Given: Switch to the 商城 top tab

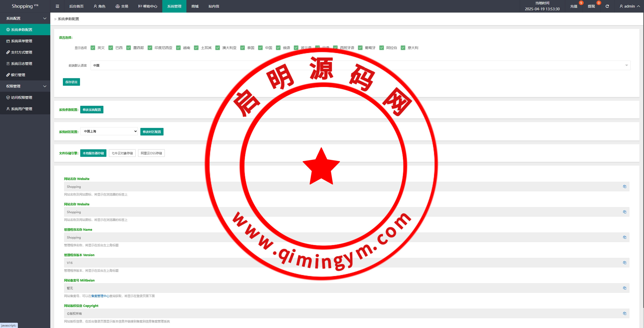Looking at the screenshot, I should (x=195, y=6).
